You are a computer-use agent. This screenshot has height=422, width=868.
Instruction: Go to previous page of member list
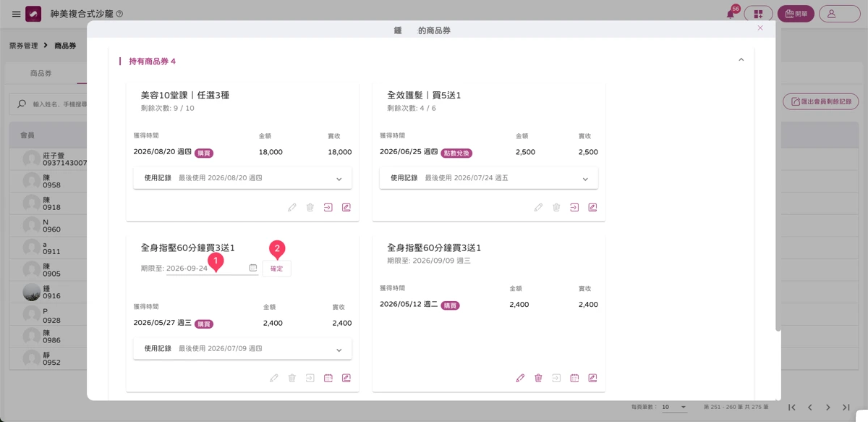(810, 408)
